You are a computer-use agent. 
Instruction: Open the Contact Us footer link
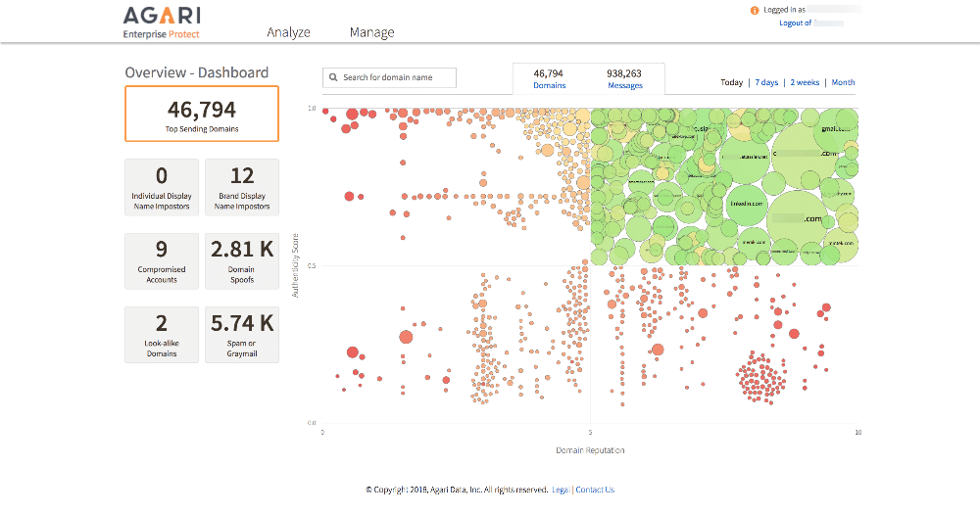pos(595,490)
